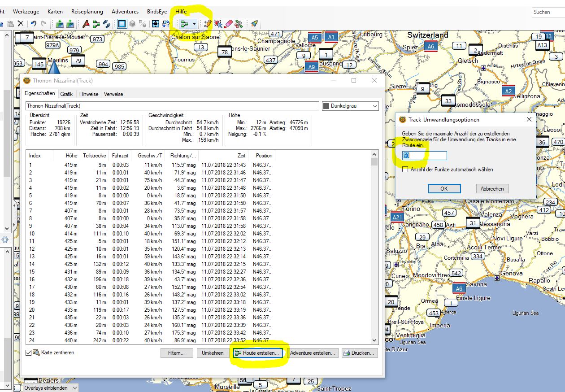Pick the eraser tool in toolbar
Viewport: 565px width, 392px height.
click(229, 24)
